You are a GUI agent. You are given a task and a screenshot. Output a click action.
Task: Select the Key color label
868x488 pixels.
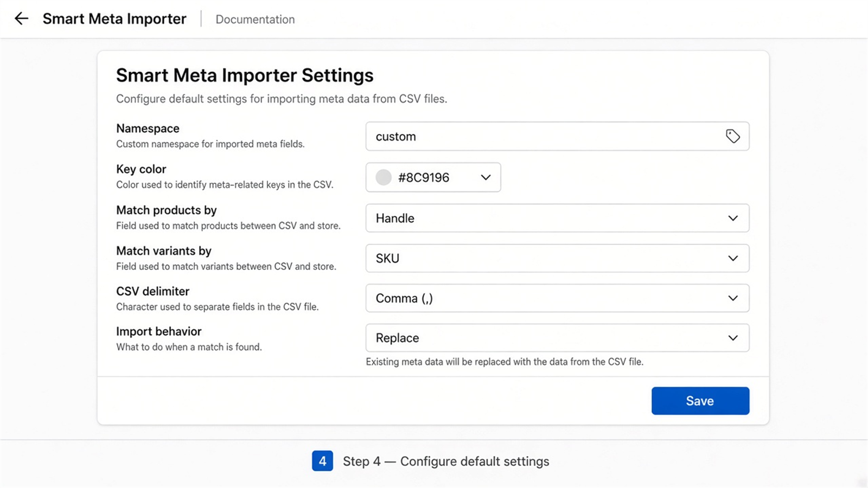coord(141,169)
